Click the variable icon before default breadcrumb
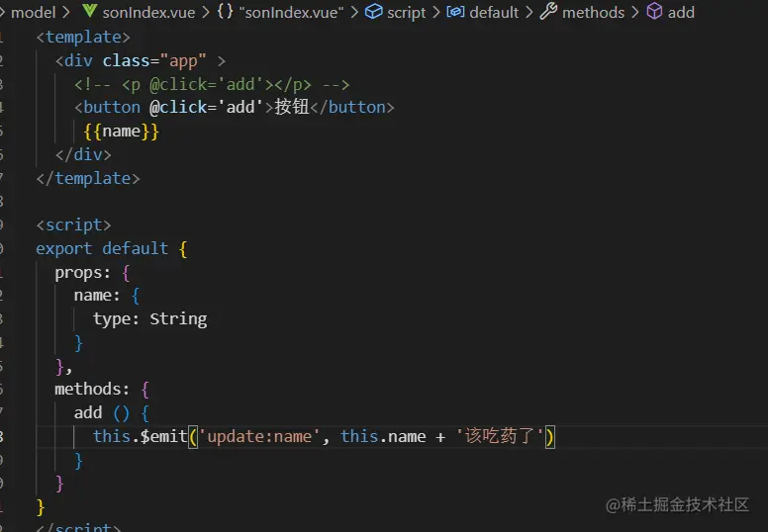 [455, 11]
